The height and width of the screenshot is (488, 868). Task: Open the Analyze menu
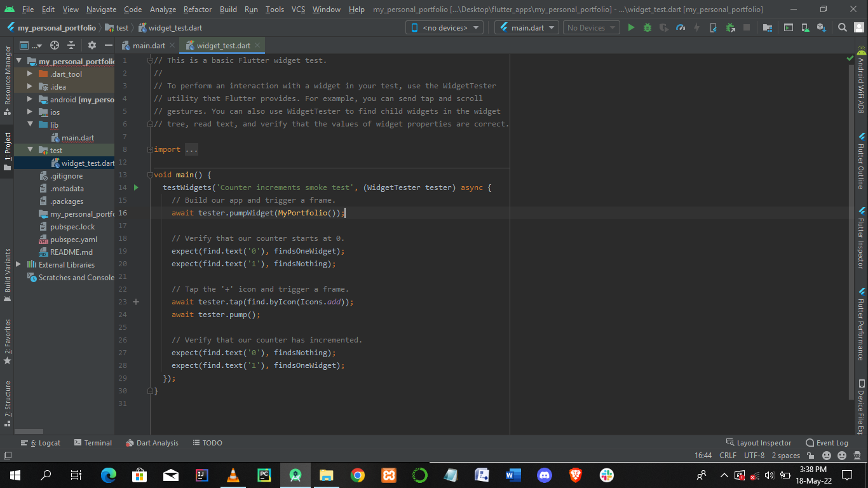163,9
